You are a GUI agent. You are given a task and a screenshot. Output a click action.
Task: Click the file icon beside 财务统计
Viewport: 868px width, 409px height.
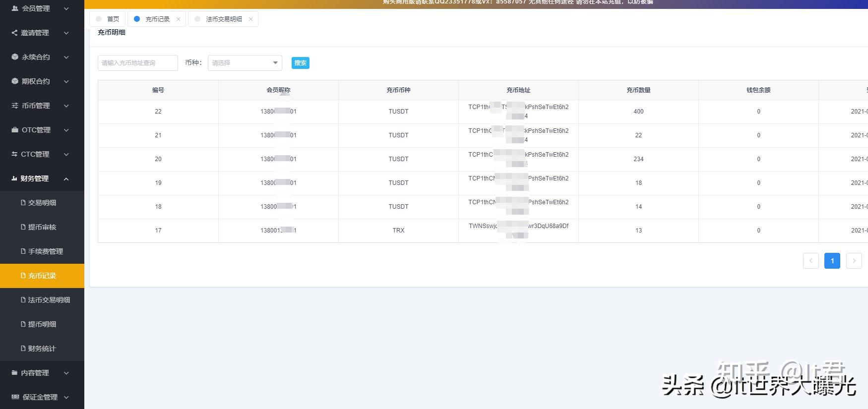[x=23, y=349]
